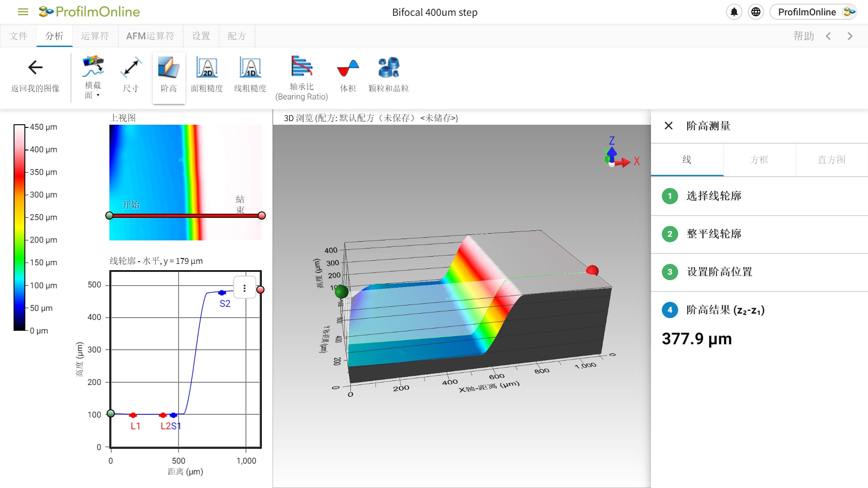Select the L1 marker on profile chart

[x=133, y=415]
